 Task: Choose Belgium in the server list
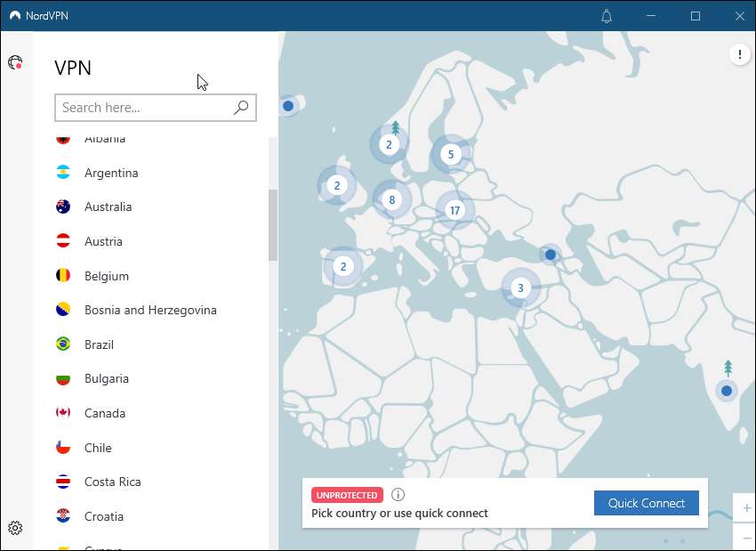point(107,276)
